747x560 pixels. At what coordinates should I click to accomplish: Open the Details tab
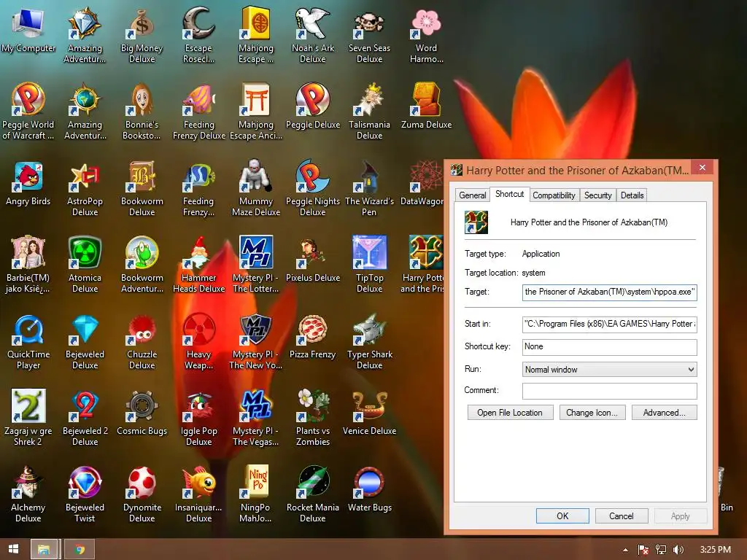[632, 195]
